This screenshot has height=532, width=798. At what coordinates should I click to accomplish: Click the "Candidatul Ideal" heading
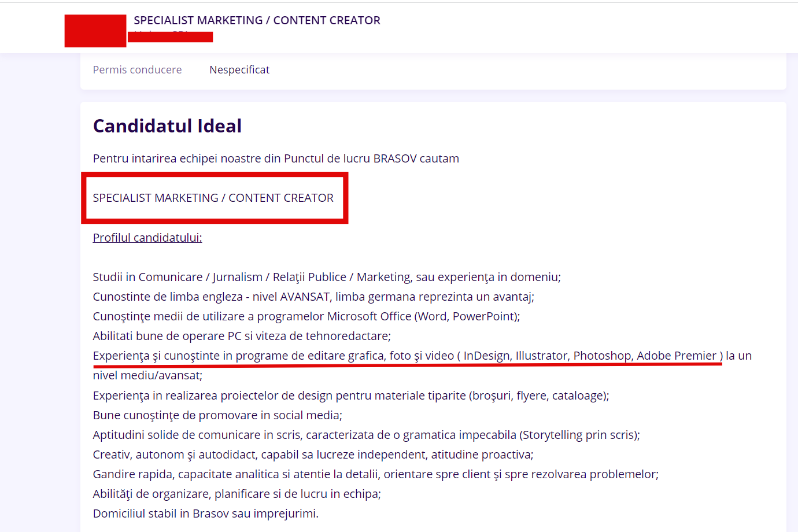[167, 126]
